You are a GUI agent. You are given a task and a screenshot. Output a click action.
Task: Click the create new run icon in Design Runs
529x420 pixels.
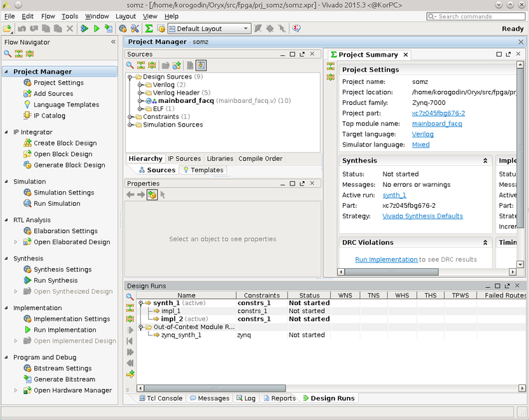[130, 374]
